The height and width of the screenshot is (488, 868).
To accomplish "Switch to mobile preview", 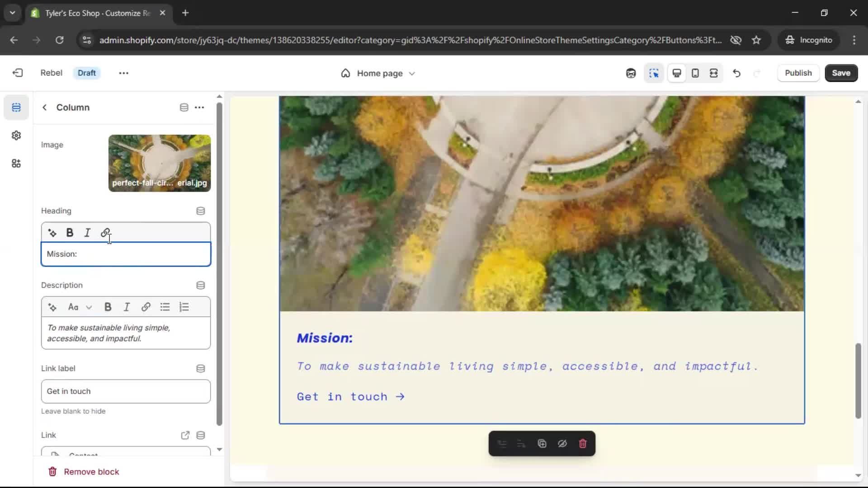I will point(695,73).
